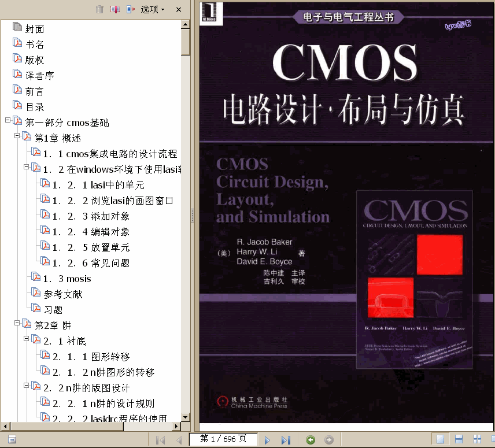
Task: Collapse the 2、1 衬底 node
Action: tap(27, 339)
